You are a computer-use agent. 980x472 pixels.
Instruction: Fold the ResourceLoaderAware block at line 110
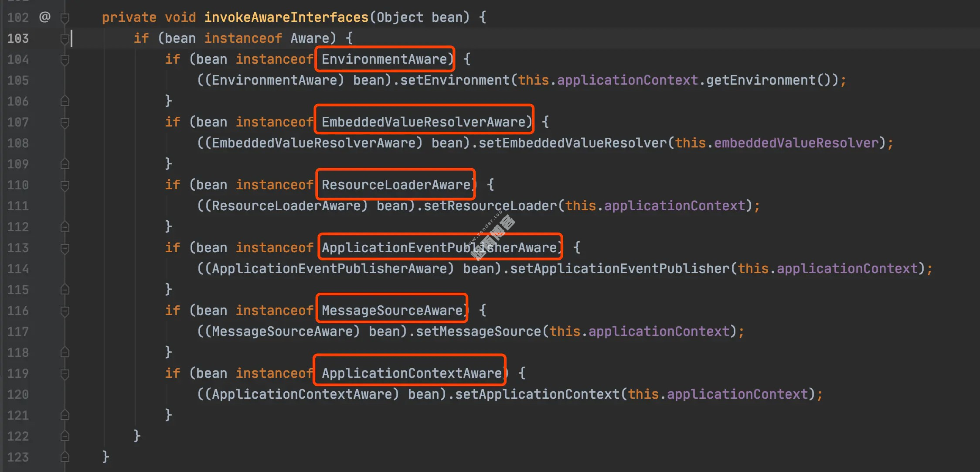(x=65, y=185)
